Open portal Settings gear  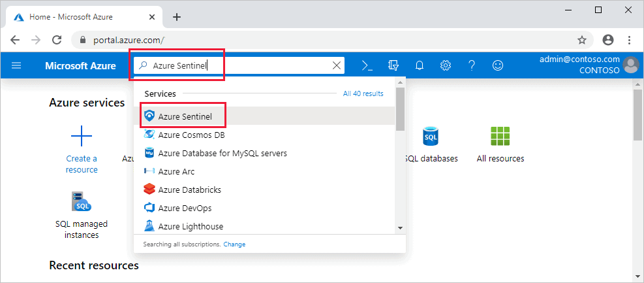(446, 65)
